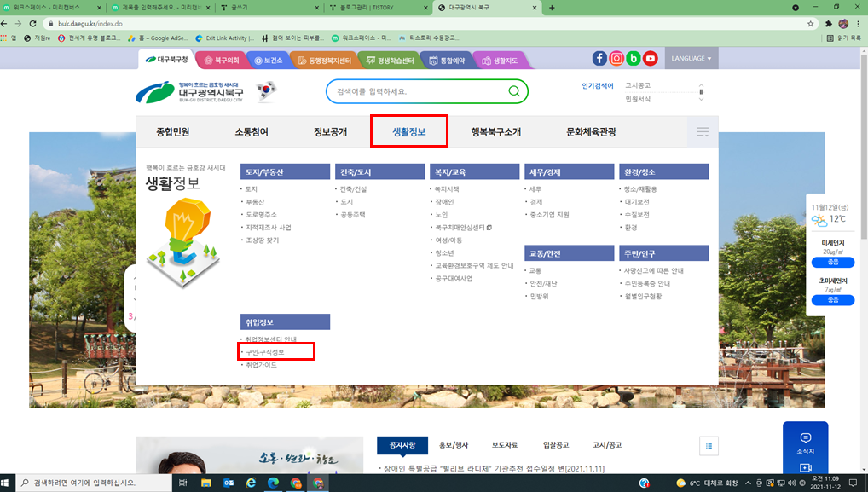This screenshot has width=868, height=492.
Task: Click the 민원서식 popular search term
Action: pyautogui.click(x=638, y=99)
